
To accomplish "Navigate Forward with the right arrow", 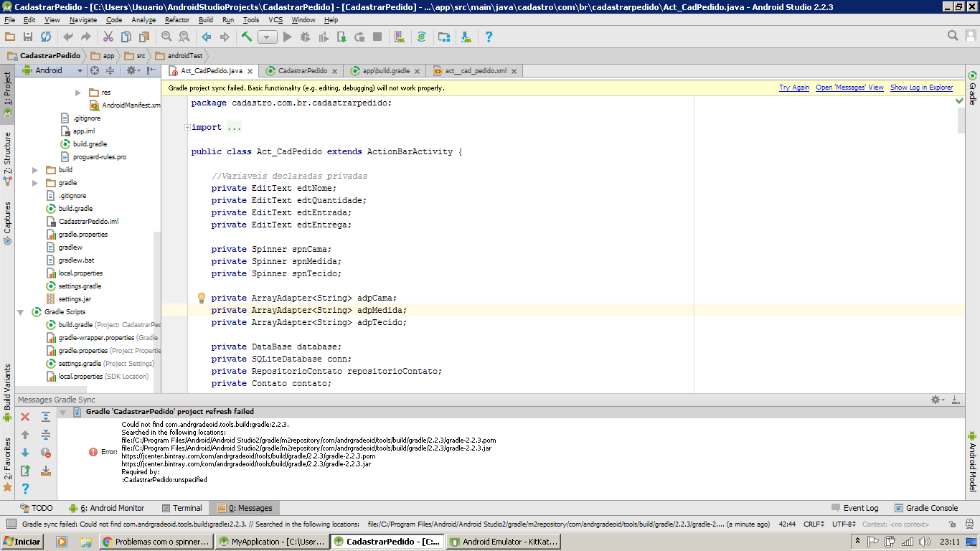I will 225,37.
